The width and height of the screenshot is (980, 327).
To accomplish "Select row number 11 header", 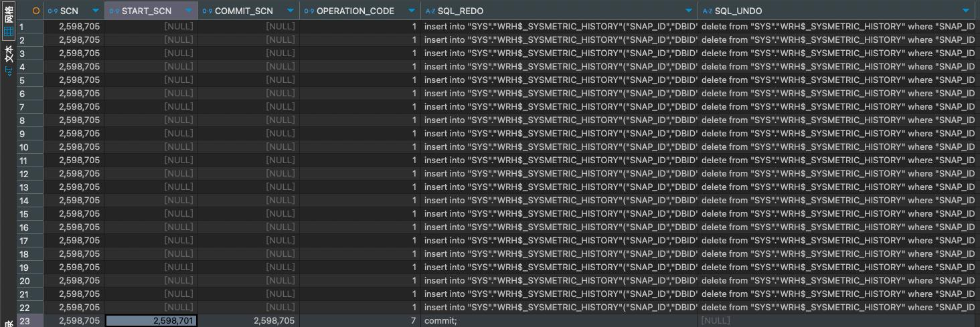I will pos(30,160).
